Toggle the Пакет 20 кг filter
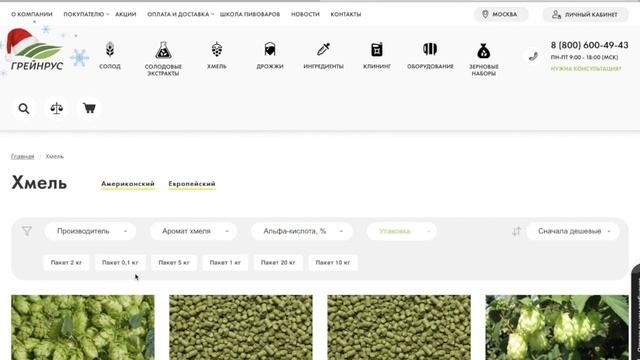The height and width of the screenshot is (360, 640). point(278,262)
